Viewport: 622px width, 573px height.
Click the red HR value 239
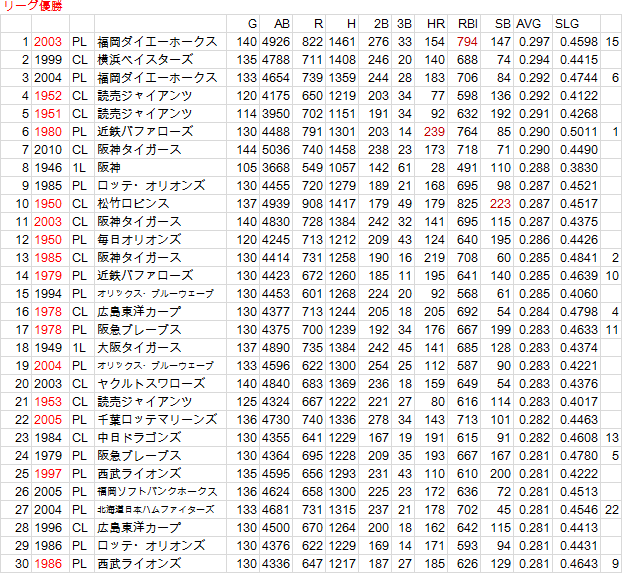(434, 132)
